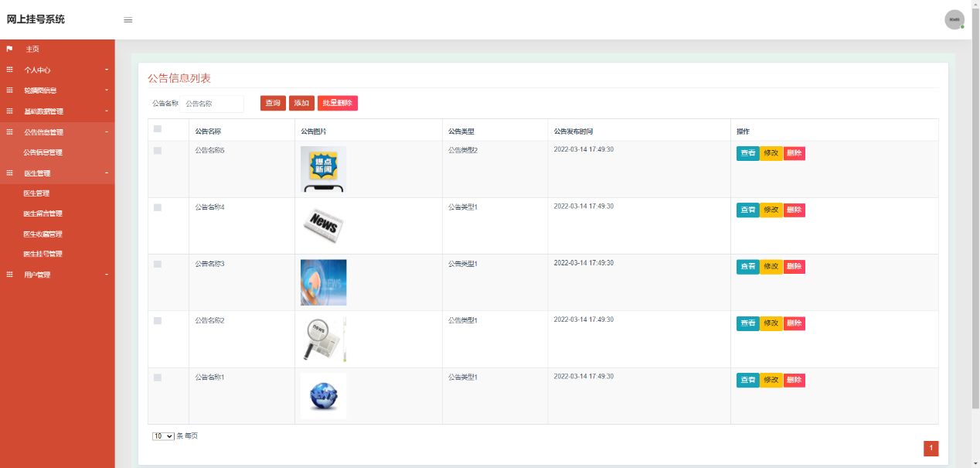Click the 公告发布时间 column header
Viewport: 980px width, 468px height.
573,132
